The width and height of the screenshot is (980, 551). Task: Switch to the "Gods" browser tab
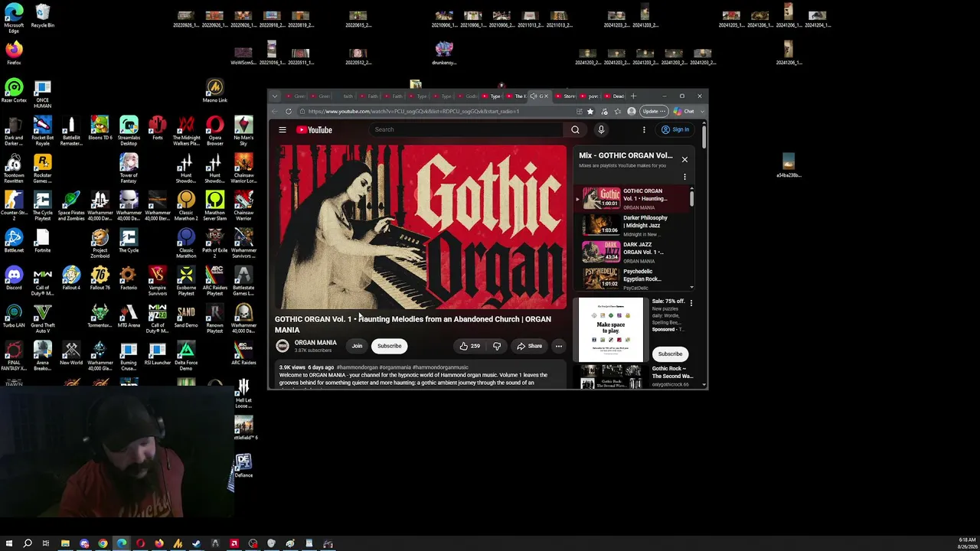[468, 96]
